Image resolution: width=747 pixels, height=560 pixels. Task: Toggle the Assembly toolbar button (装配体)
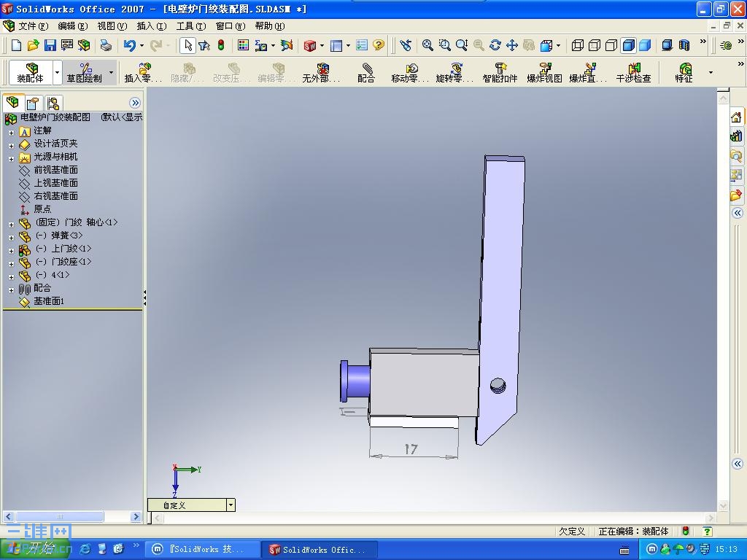coord(30,72)
